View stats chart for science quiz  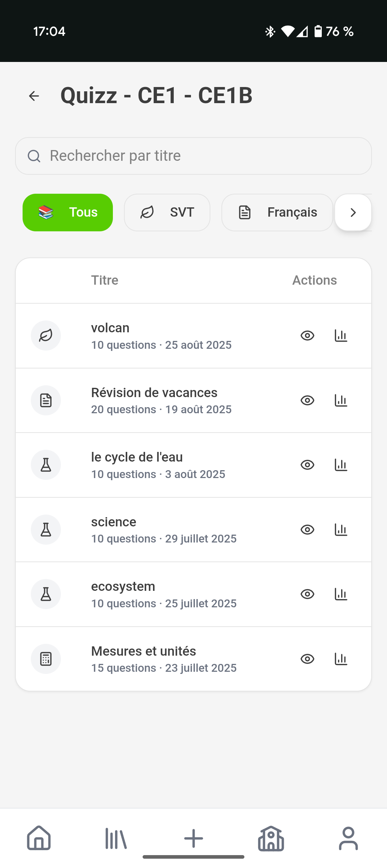pos(341,530)
